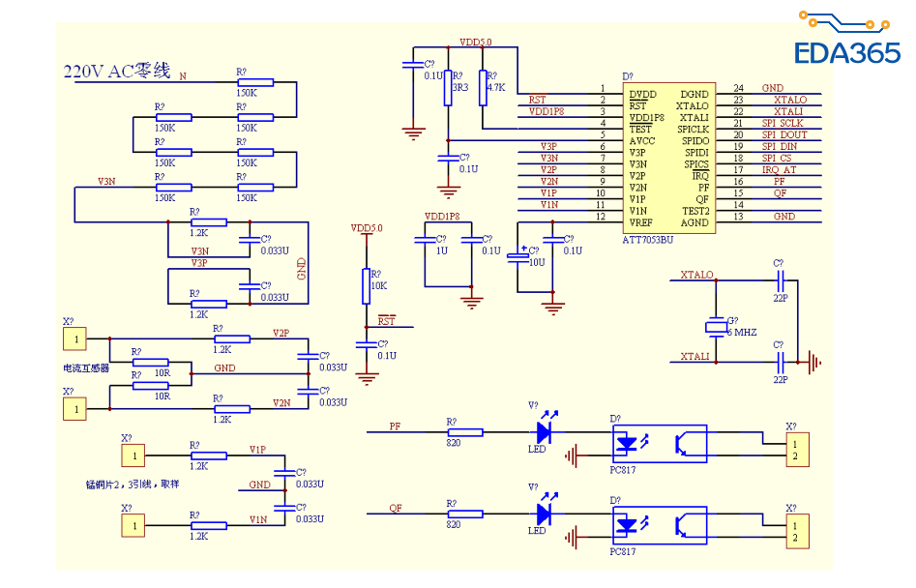Click the SPI CS net label

click(777, 159)
